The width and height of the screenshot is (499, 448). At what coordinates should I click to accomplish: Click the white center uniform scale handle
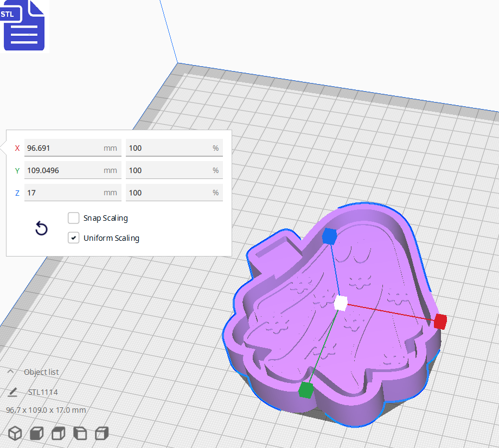click(342, 304)
